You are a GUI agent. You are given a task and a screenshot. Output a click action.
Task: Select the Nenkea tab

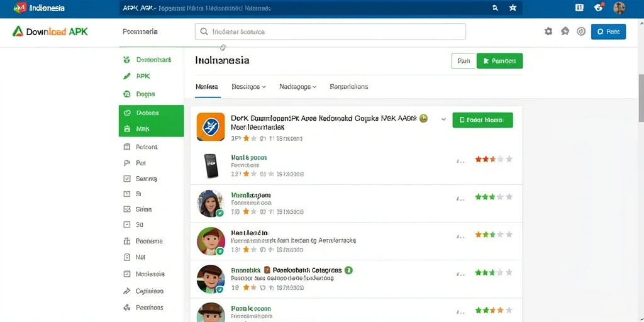tap(207, 87)
